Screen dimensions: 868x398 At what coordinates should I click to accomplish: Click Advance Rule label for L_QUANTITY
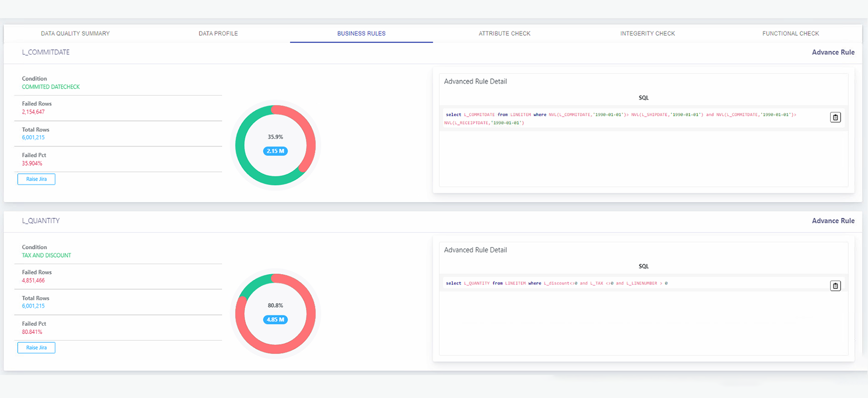tap(833, 221)
